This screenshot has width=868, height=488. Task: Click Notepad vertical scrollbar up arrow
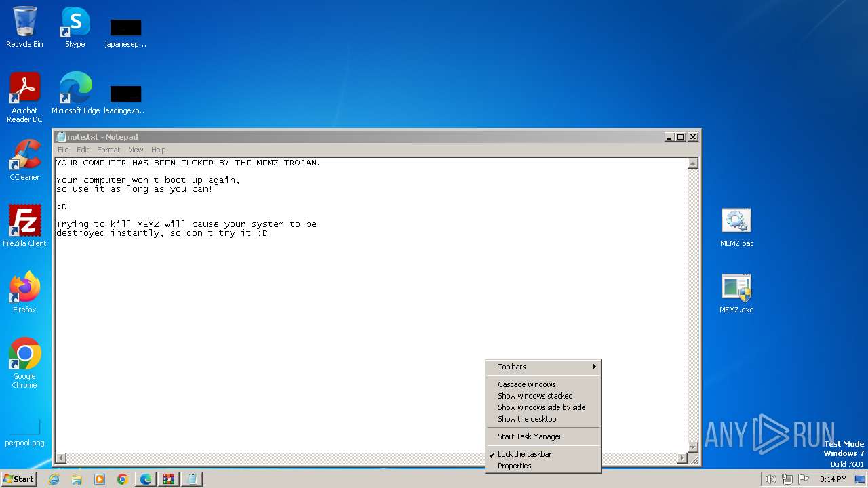692,163
